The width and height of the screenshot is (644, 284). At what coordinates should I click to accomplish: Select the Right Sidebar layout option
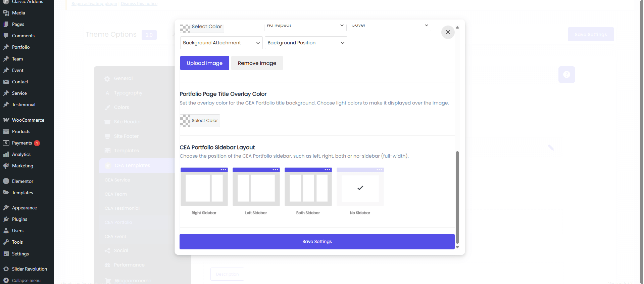tap(204, 187)
